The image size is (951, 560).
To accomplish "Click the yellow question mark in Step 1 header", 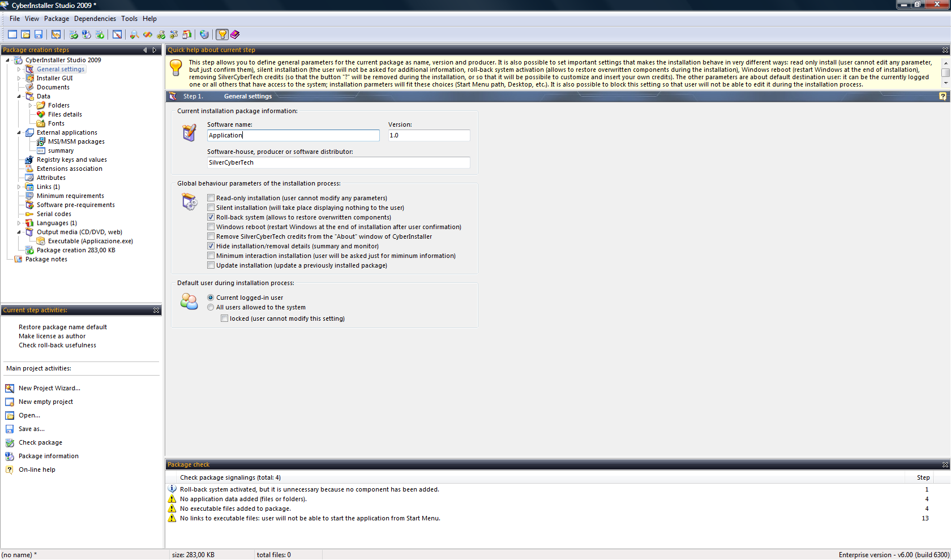I will click(x=943, y=96).
